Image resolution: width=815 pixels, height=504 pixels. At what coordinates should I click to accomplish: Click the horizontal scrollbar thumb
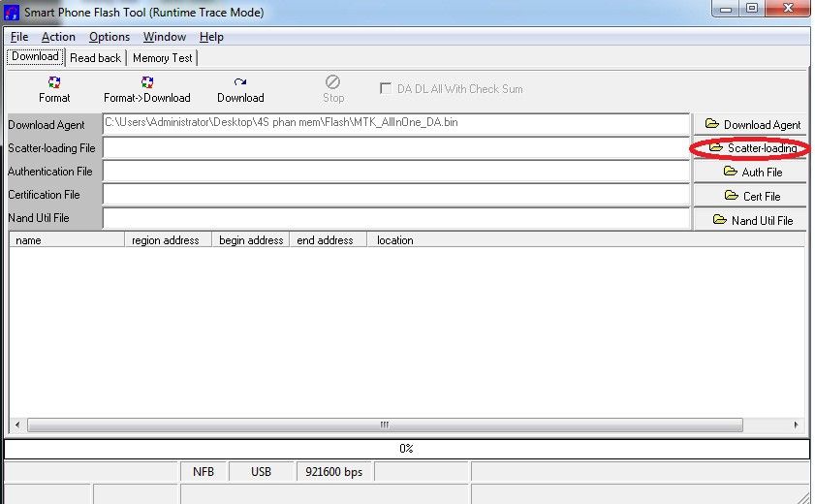[385, 425]
